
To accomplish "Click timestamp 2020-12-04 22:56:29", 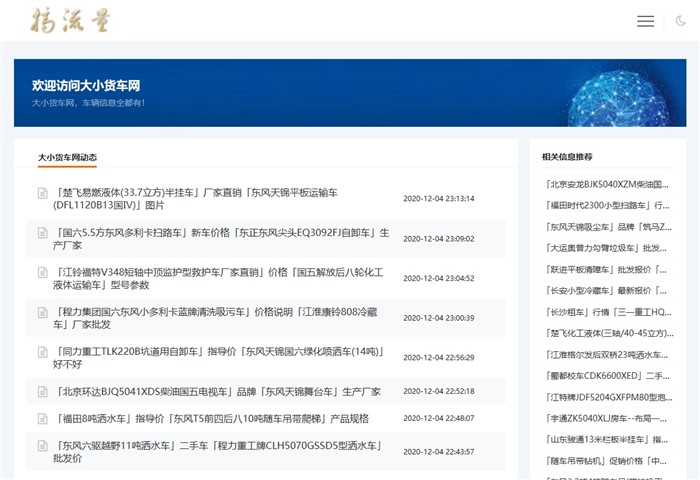I will pyautogui.click(x=438, y=357).
